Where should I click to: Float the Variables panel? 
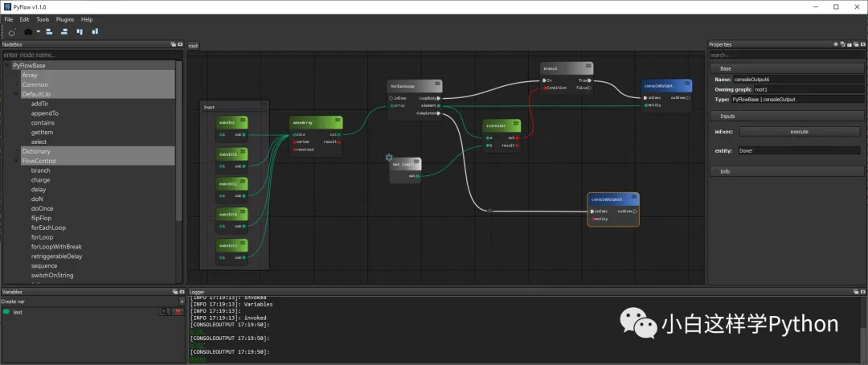tap(174, 291)
